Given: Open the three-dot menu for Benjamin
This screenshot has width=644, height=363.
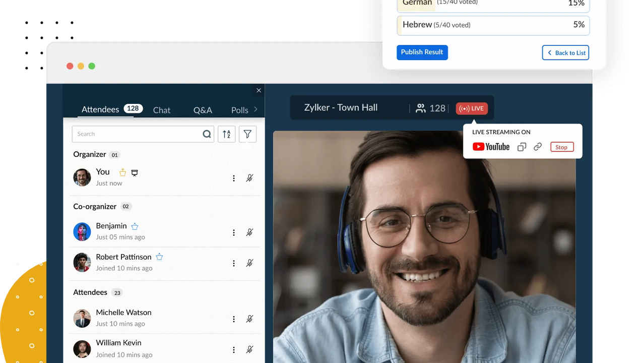Looking at the screenshot, I should (x=234, y=232).
